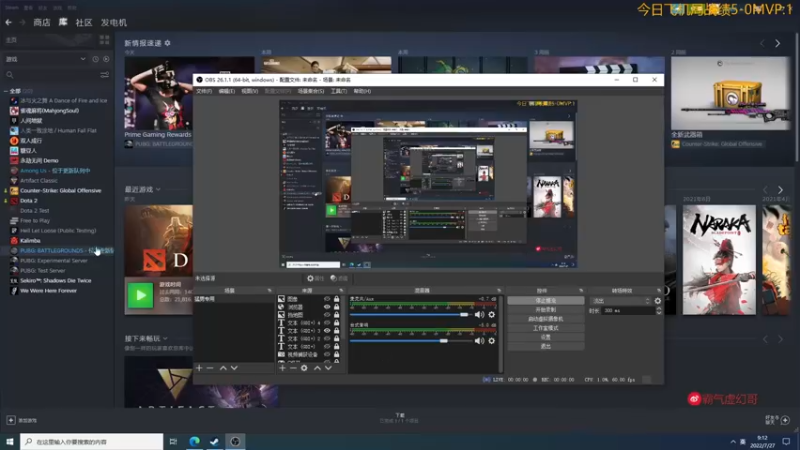Toggle visibility of 文本 (GDI+) 3 source

click(327, 331)
